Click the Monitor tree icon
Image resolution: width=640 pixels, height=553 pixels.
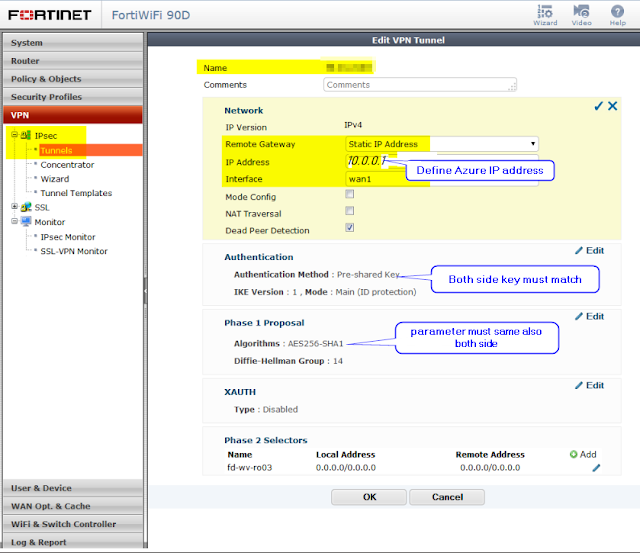(x=26, y=222)
